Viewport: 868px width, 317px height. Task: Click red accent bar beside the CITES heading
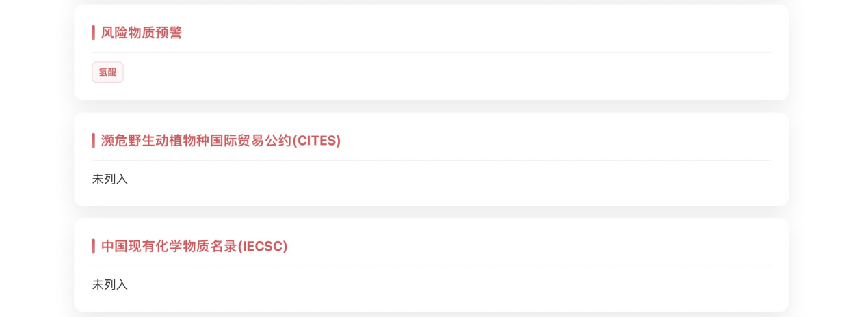(x=94, y=141)
